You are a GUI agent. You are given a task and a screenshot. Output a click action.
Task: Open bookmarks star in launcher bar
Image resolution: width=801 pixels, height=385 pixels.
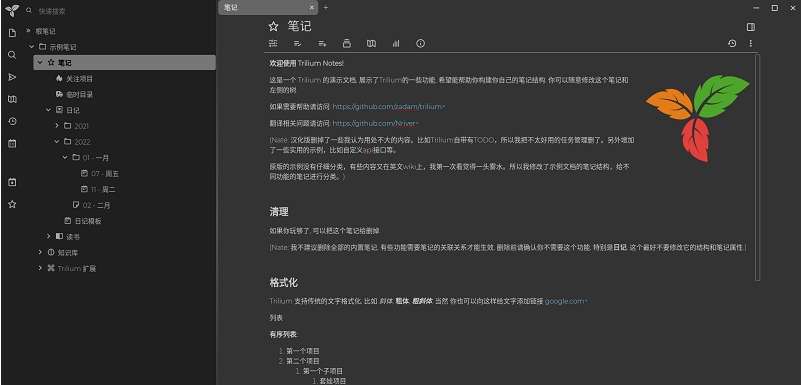[x=12, y=204]
